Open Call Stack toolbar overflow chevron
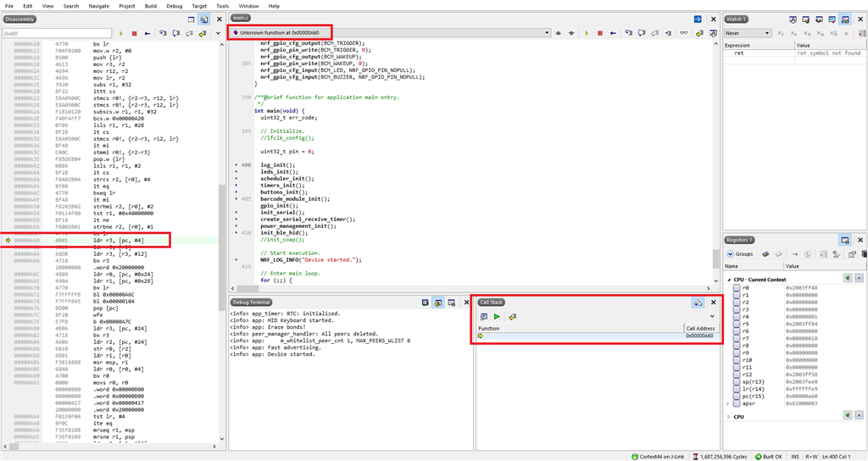The width and height of the screenshot is (868, 461). pyautogui.click(x=712, y=317)
